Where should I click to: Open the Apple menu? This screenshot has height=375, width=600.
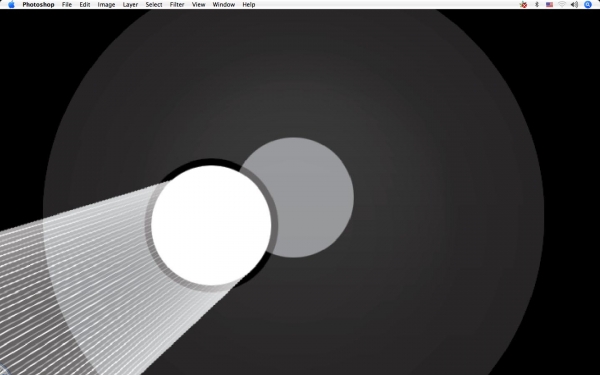[11, 5]
